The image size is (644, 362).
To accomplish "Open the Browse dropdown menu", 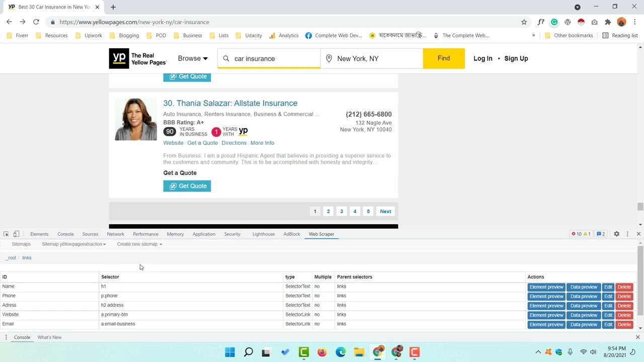I will point(193,59).
